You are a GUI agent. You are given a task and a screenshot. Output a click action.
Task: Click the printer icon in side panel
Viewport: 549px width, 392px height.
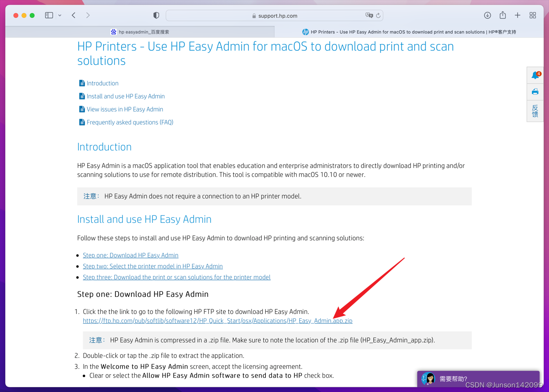pos(535,92)
